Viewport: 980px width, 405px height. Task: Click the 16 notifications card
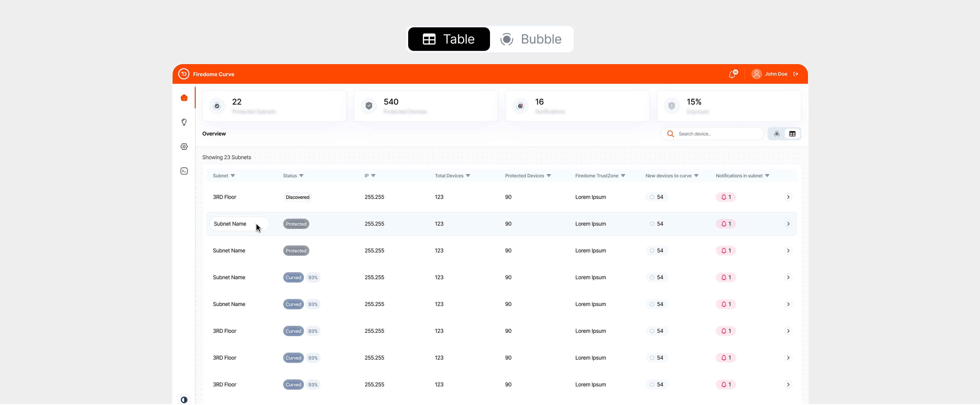[x=577, y=106]
